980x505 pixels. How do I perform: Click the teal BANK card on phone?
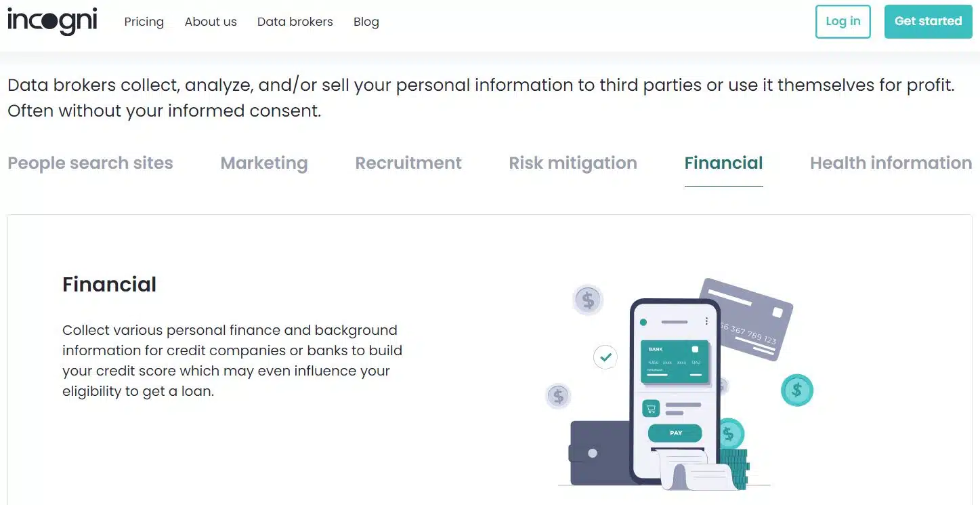[x=675, y=361]
